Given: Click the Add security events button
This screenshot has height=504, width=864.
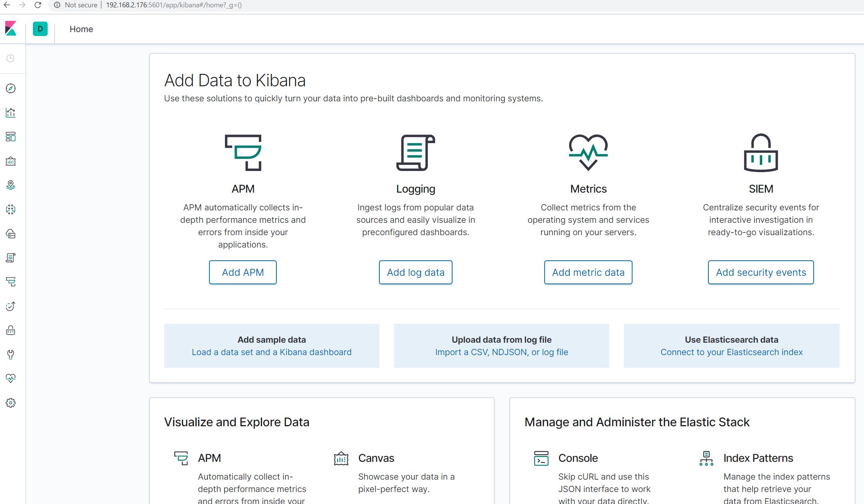Looking at the screenshot, I should (761, 272).
